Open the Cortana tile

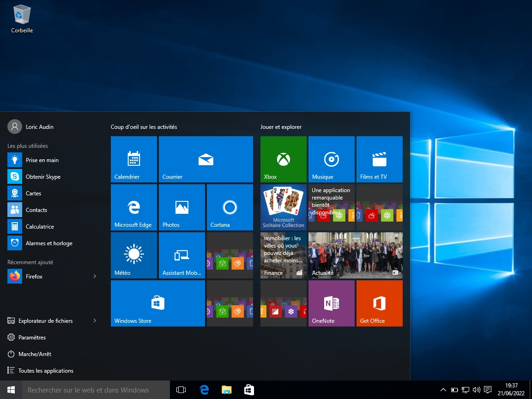click(x=230, y=207)
